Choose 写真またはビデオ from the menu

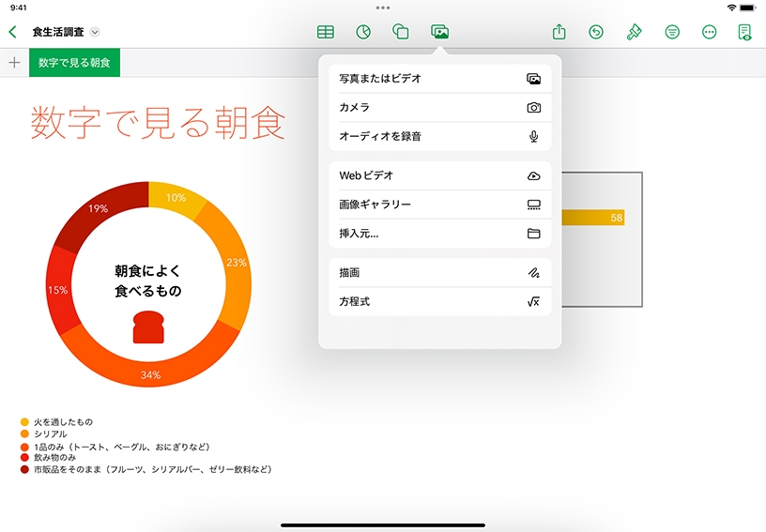[x=439, y=80]
